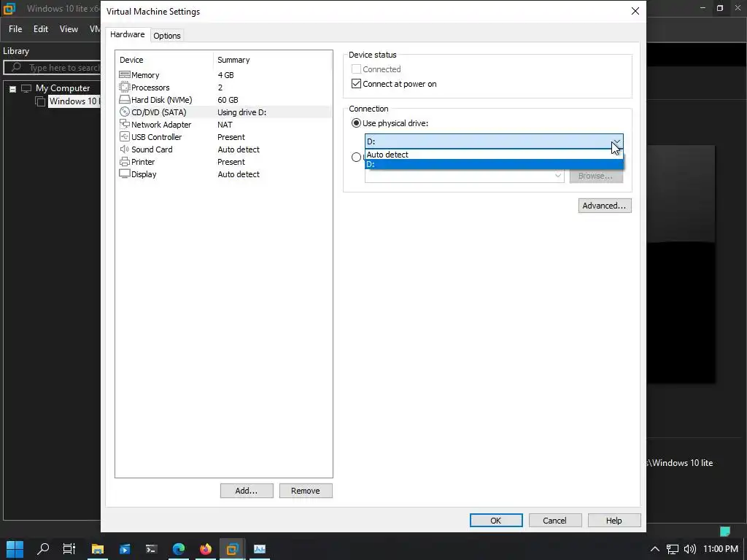Select the Processors device icon
Image resolution: width=747 pixels, height=560 pixels.
tap(124, 87)
